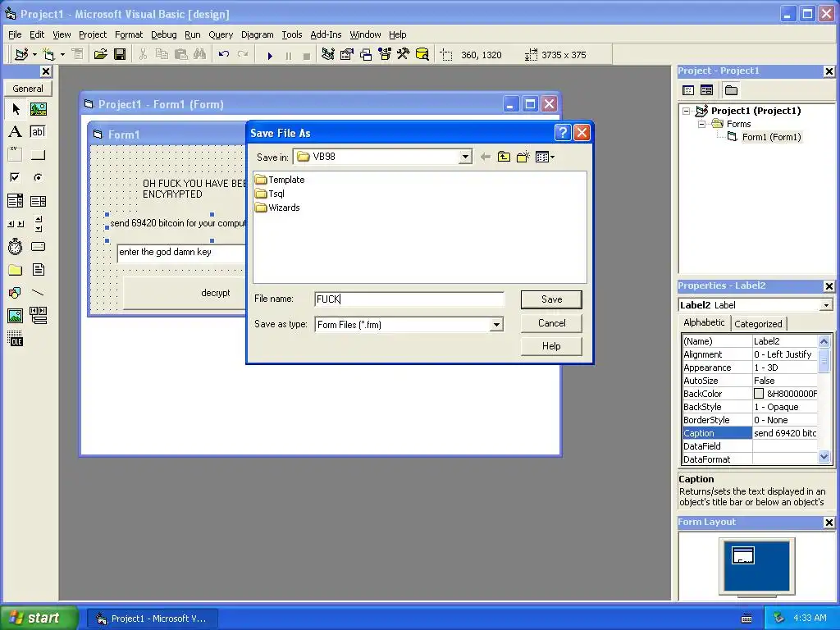Open the View Menu in Save dialog
This screenshot has height=630, width=840.
click(545, 157)
